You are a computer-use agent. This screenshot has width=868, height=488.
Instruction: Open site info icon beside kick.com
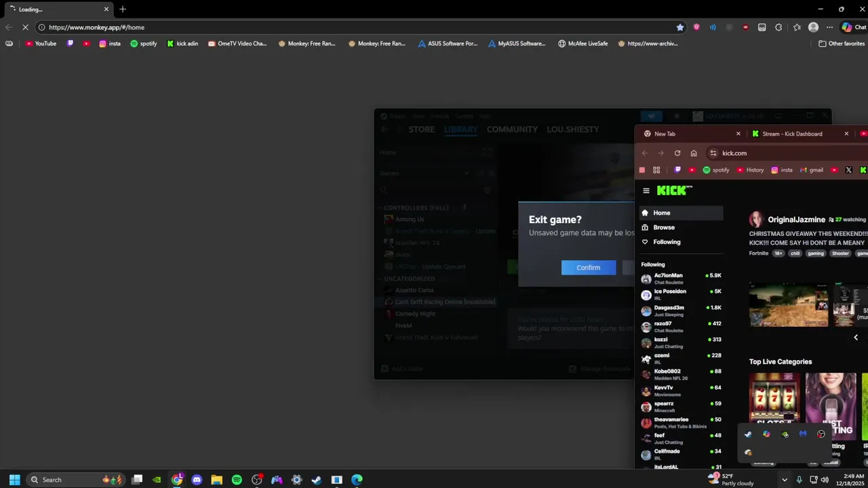pos(713,153)
